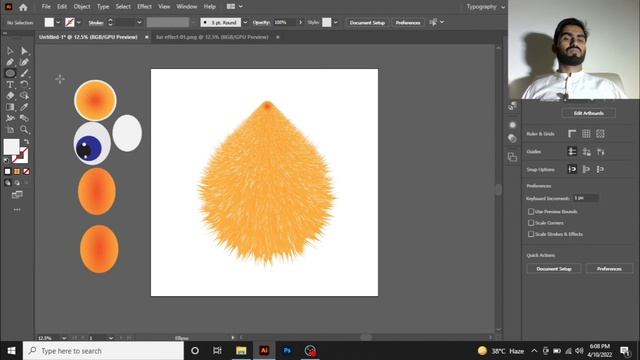Toggle third Snap Options icon
This screenshot has height=360, width=640.
[600, 169]
